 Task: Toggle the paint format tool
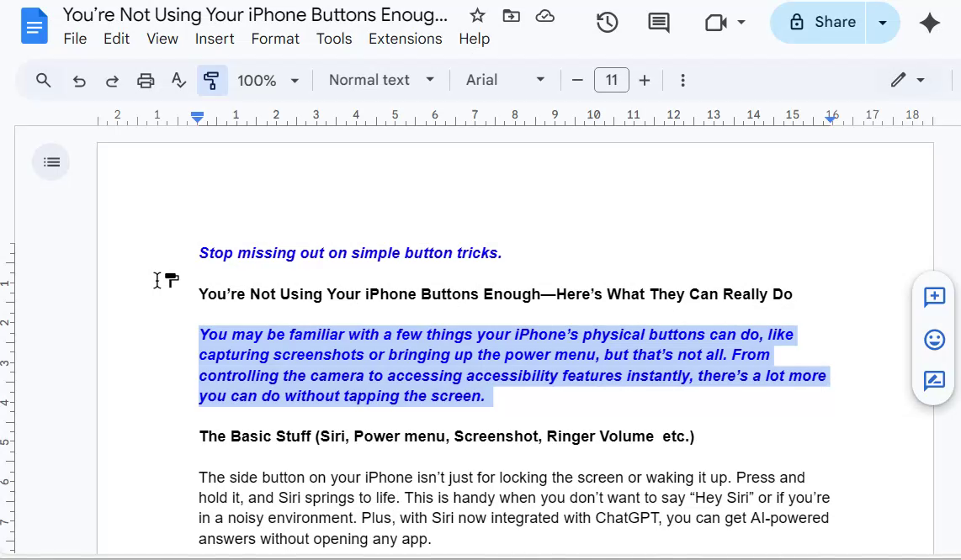tap(211, 81)
